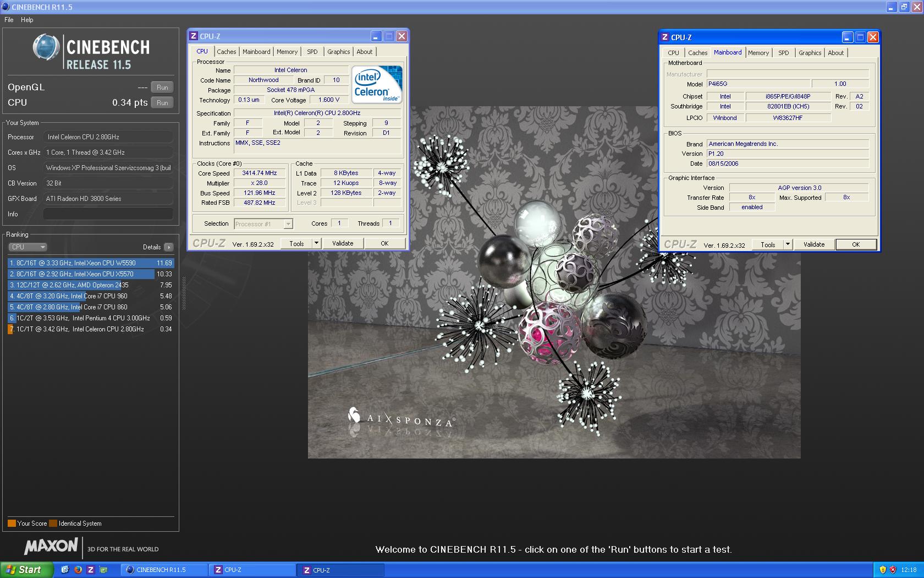Open SPD tab in left CPU-Z window
The width and height of the screenshot is (924, 578).
tap(312, 52)
